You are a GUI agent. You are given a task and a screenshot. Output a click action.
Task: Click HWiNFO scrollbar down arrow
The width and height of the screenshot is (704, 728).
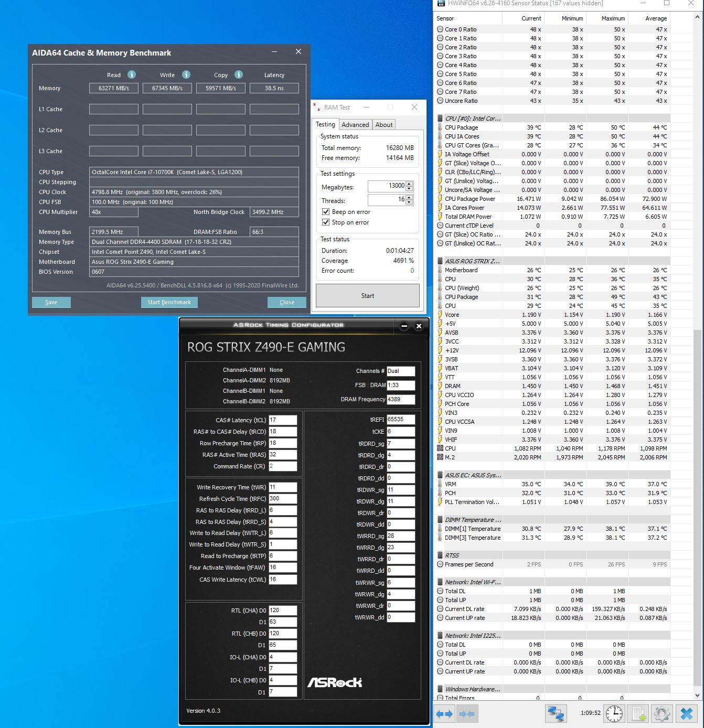[697, 696]
